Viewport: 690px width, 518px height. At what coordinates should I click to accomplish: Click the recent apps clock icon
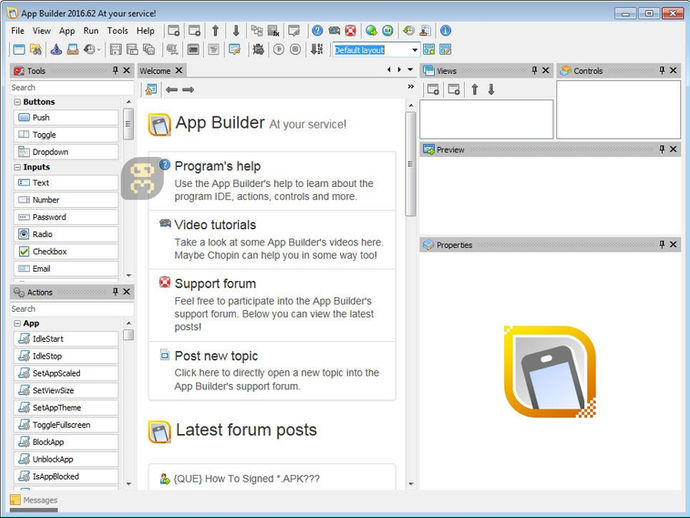(x=89, y=50)
